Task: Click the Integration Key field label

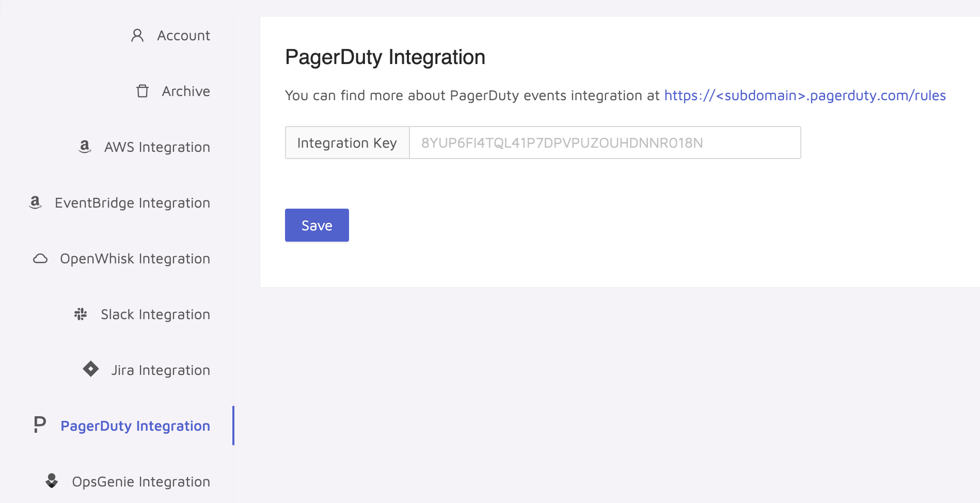Action: coord(347,143)
